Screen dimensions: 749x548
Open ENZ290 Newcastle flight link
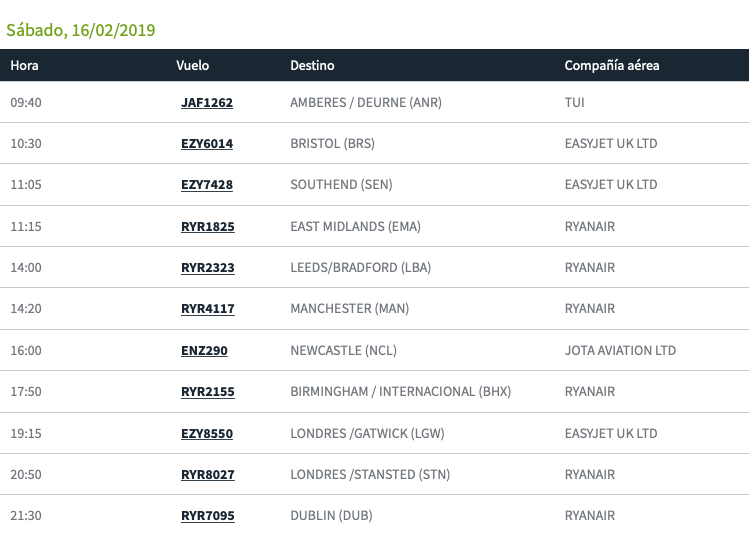click(x=202, y=351)
